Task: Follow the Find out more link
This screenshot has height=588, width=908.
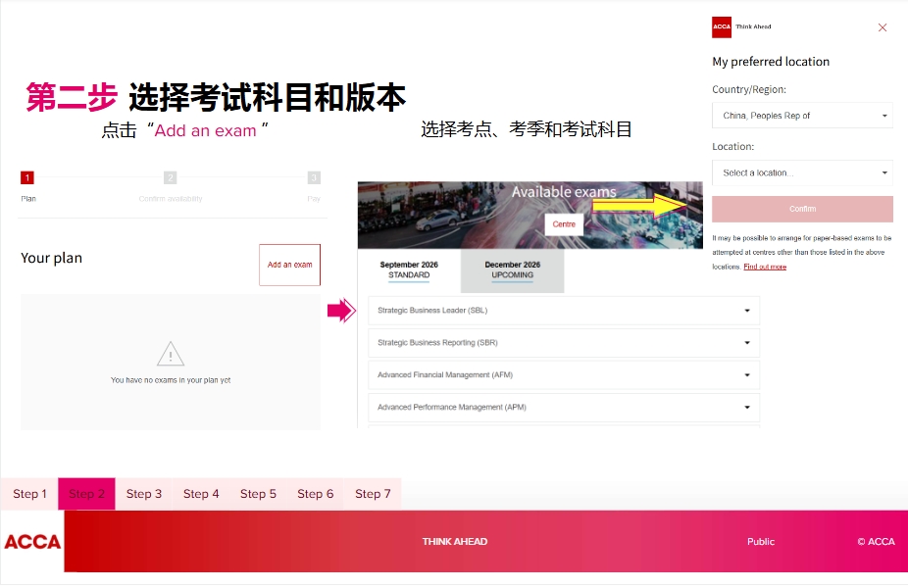Action: pos(765,267)
